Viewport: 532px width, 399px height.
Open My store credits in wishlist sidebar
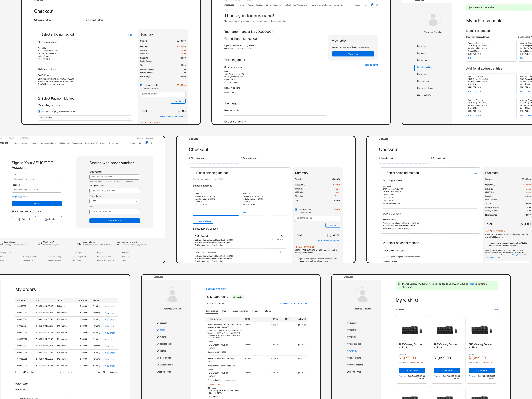tap(354, 358)
